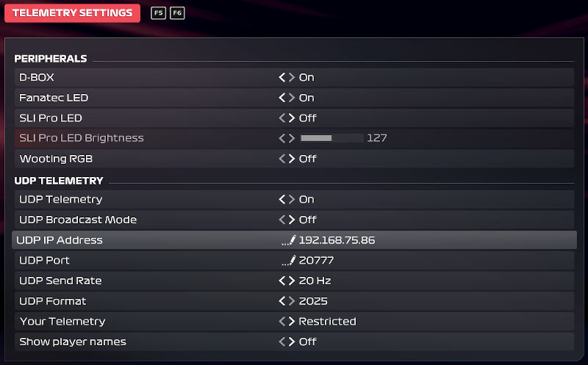Click the Telemetry Settings title button
The image size is (588, 365).
(73, 12)
